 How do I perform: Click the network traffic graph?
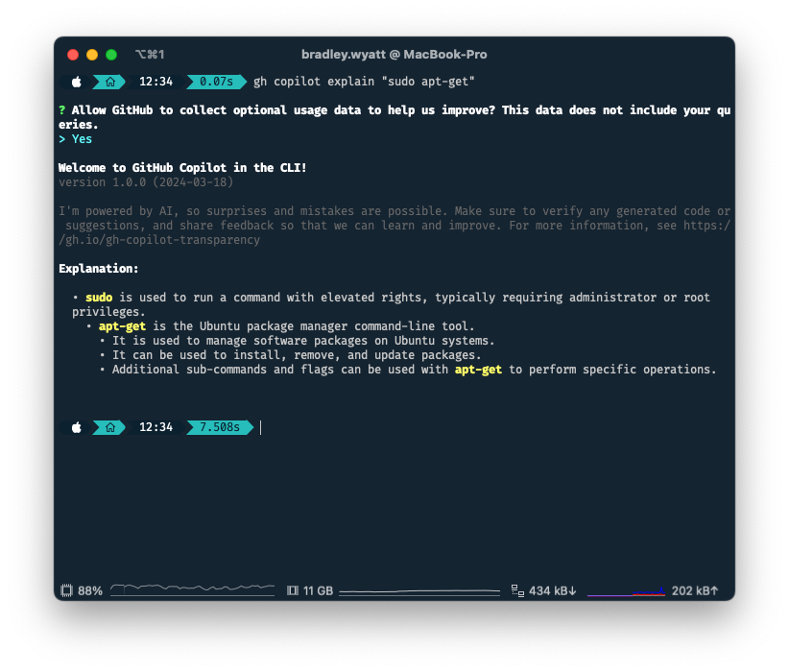(626, 591)
